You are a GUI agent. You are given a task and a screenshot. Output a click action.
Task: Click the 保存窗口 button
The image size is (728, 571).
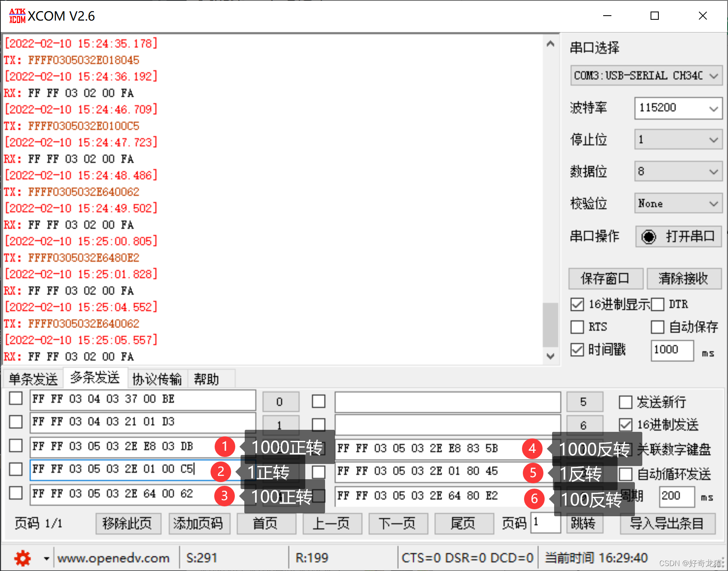point(606,279)
